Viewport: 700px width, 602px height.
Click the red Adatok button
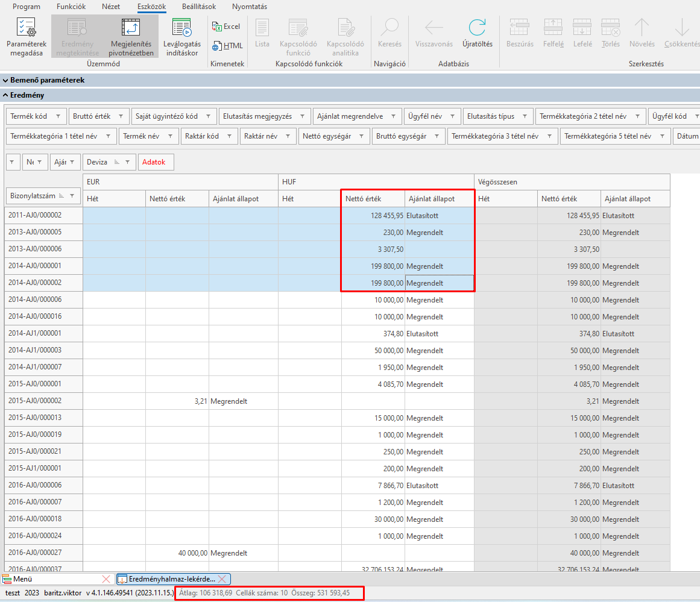click(x=156, y=162)
